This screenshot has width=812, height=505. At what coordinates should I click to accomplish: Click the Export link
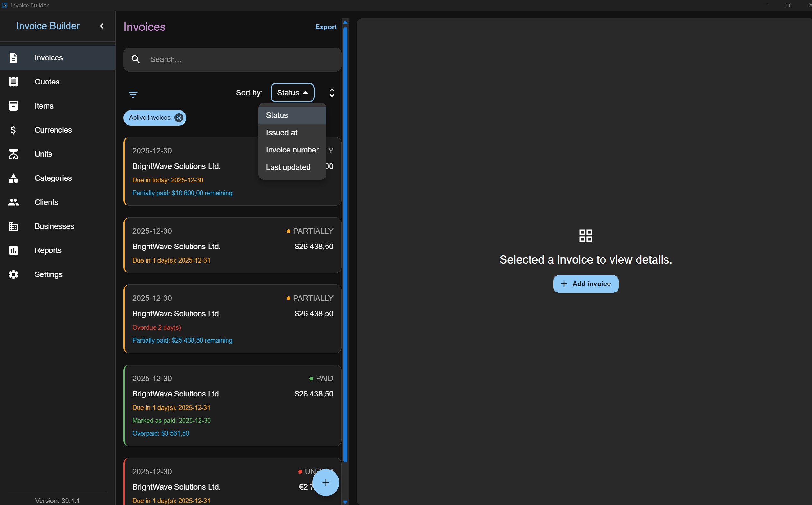tap(326, 27)
